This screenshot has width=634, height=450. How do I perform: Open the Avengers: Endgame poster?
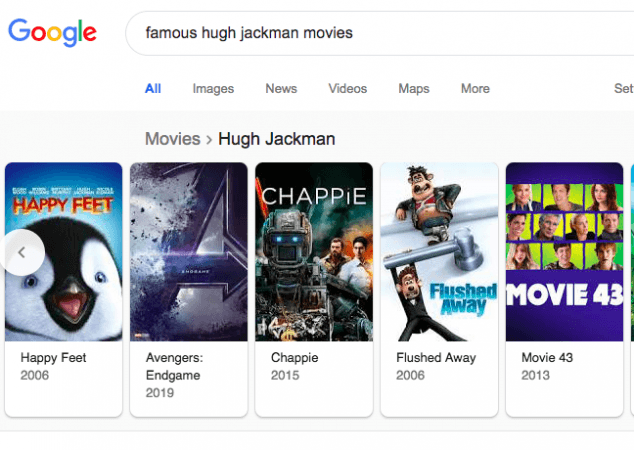pos(189,252)
